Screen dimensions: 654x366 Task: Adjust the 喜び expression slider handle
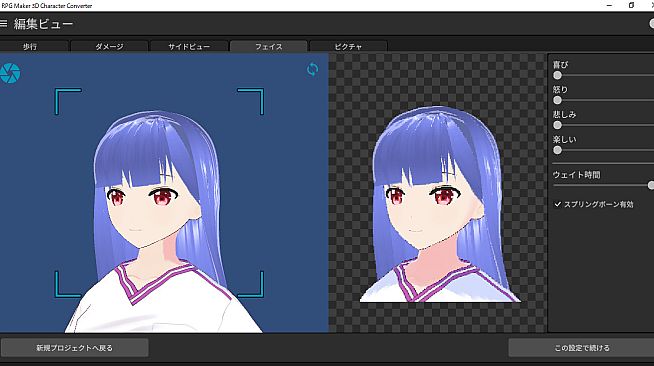(557, 75)
